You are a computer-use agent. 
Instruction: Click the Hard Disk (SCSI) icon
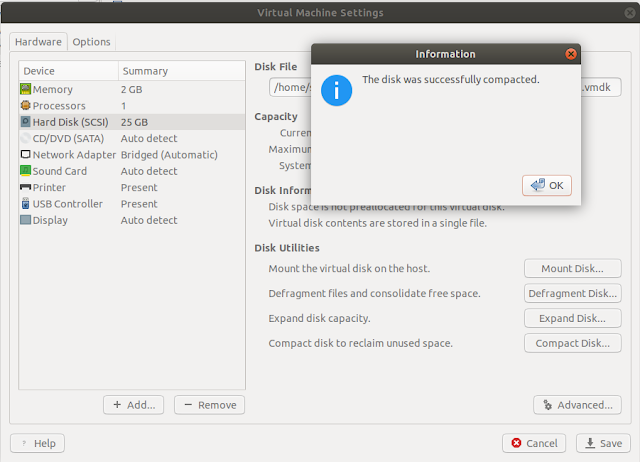[26, 122]
